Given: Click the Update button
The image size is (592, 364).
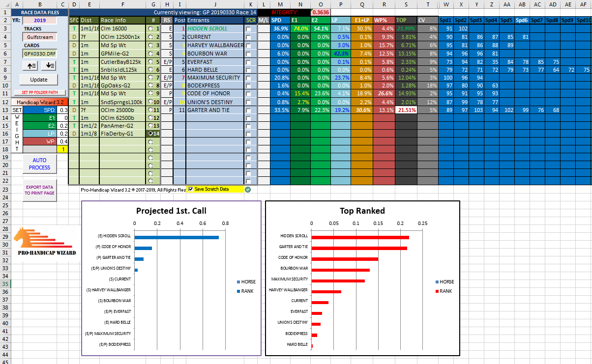Looking at the screenshot, I should 39,80.
